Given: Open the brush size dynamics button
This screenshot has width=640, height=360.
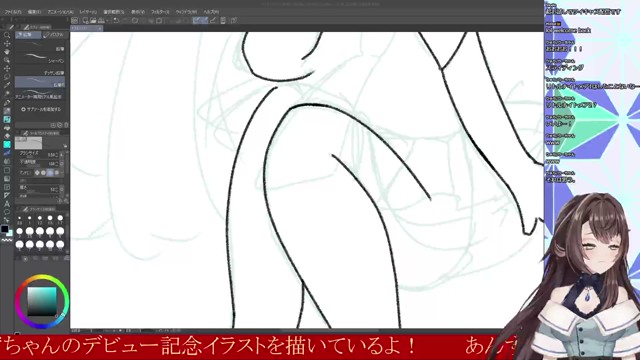Looking at the screenshot, I should click(62, 155).
